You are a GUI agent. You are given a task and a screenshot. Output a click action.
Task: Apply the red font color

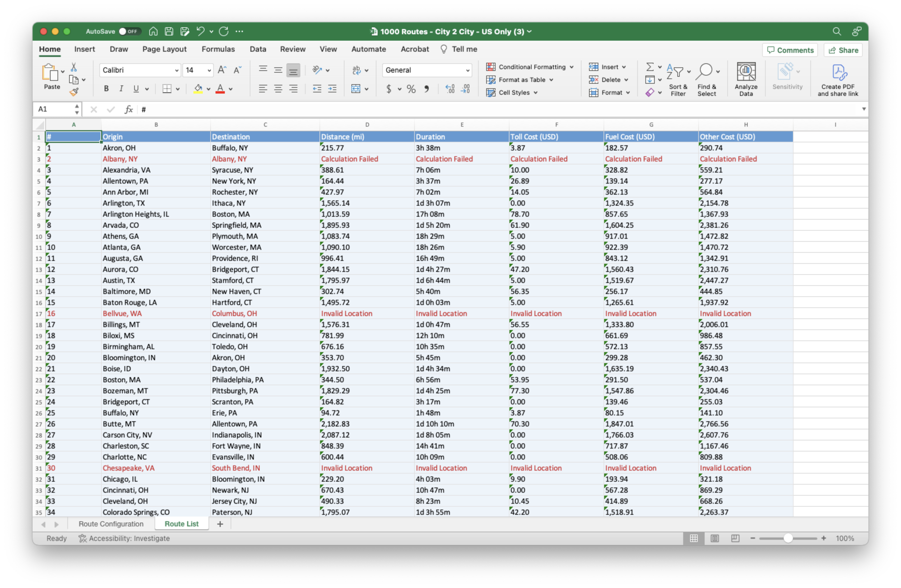220,89
